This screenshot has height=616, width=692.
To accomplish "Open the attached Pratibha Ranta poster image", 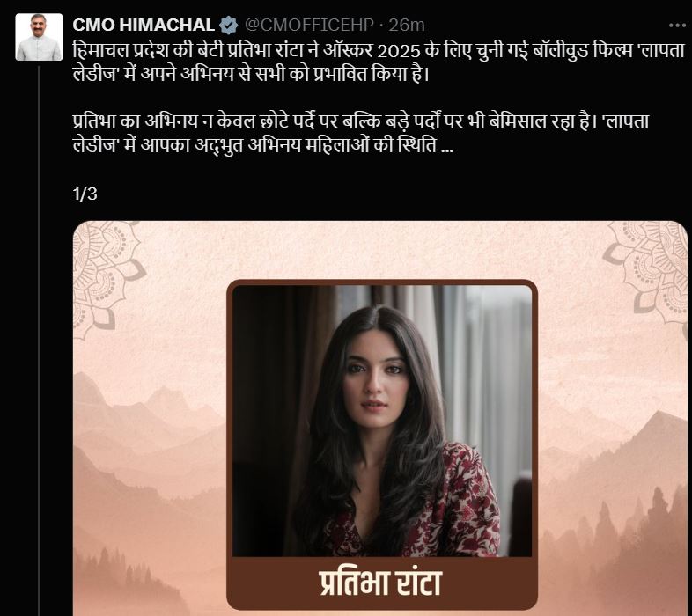I will click(x=380, y=418).
